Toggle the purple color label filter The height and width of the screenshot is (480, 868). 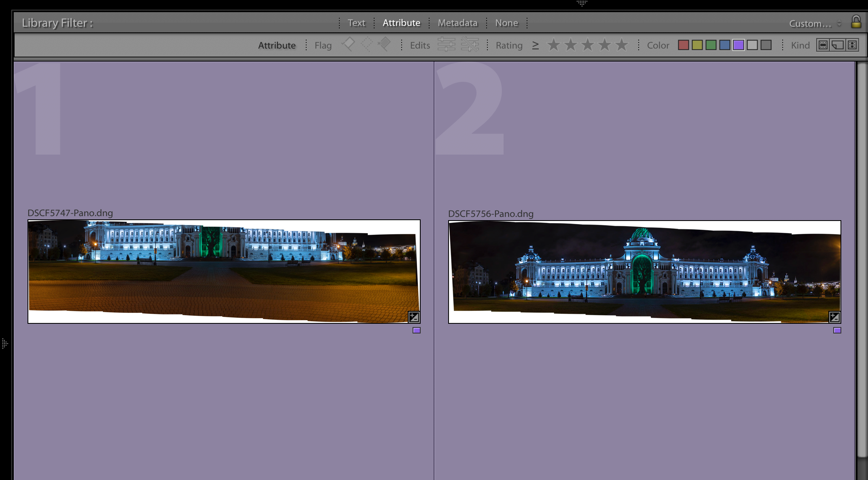coord(738,45)
